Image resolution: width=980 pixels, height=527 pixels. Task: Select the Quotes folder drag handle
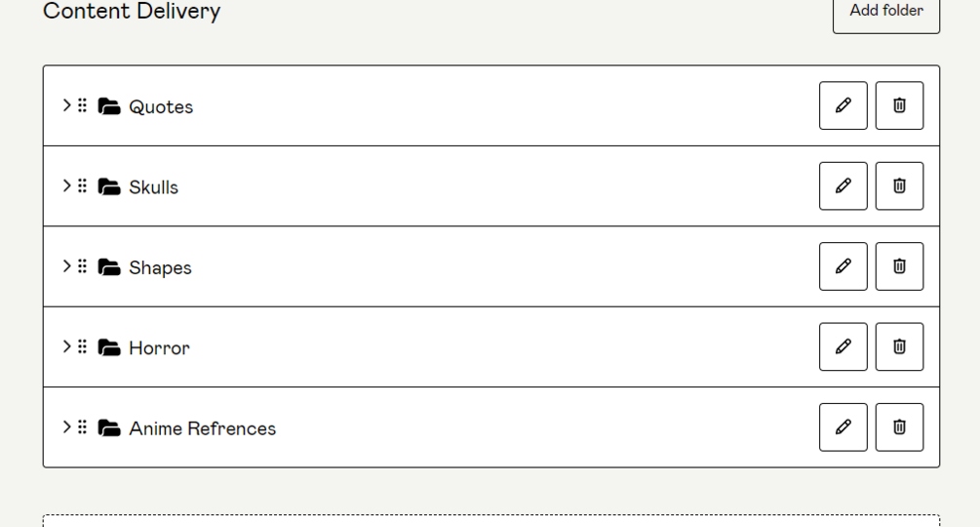tap(83, 105)
